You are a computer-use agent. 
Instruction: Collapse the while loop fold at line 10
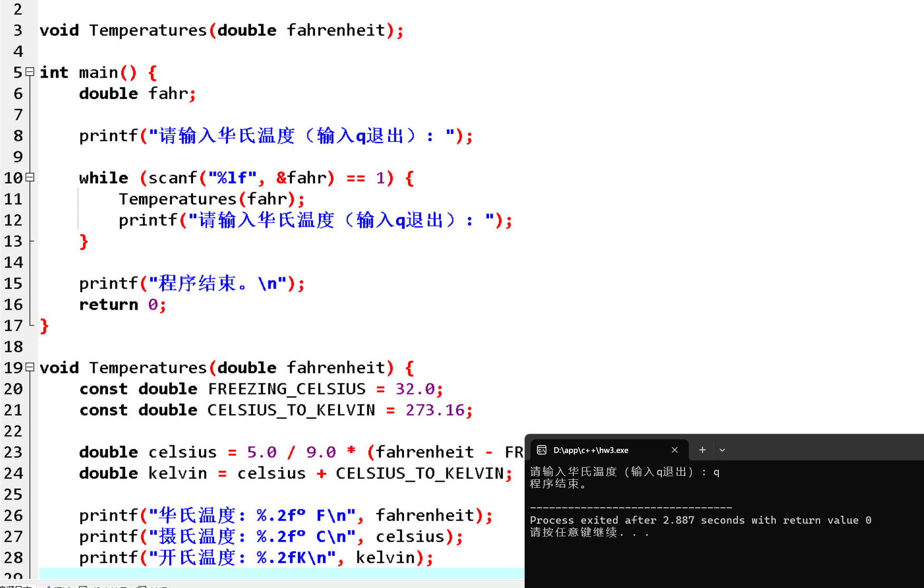pos(29,178)
